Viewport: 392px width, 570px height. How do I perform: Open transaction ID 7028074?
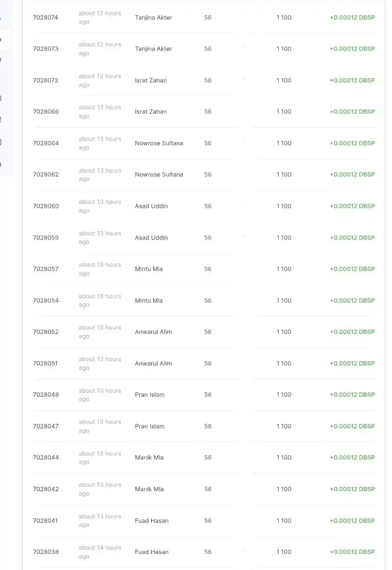point(45,17)
